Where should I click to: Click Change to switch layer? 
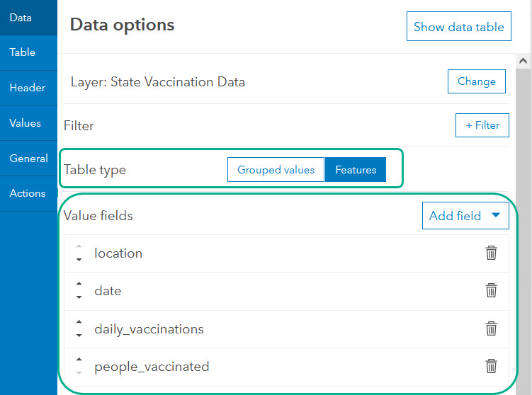click(x=476, y=81)
